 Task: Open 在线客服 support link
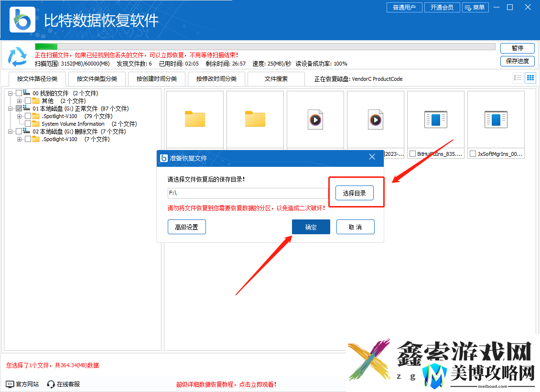point(68,384)
